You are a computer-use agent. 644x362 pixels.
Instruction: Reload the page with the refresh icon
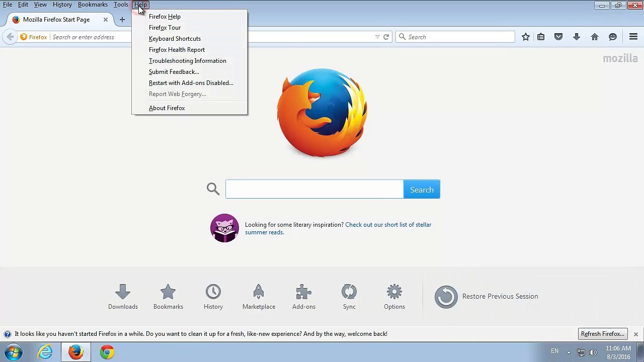(x=386, y=37)
